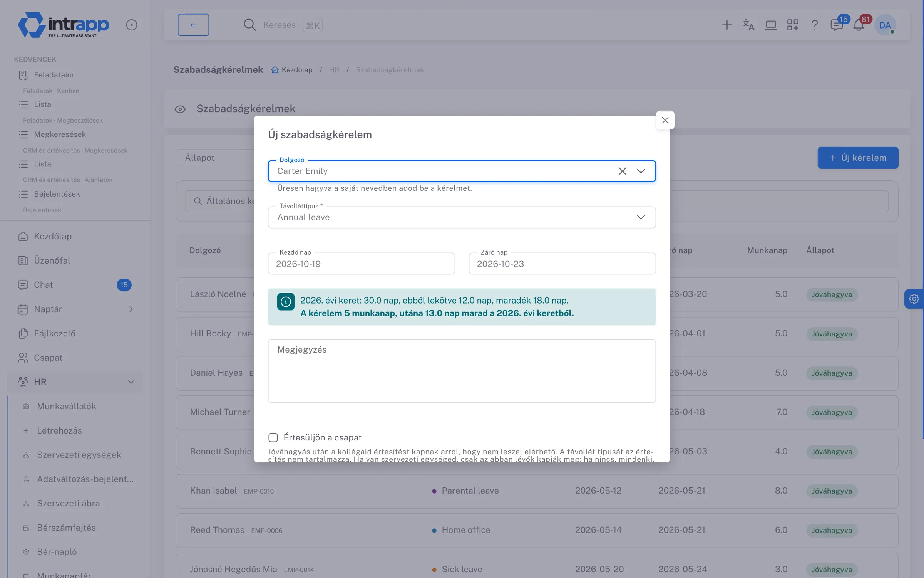The image size is (924, 578).
Task: Click the Megjegyzés text area
Action: point(462,371)
